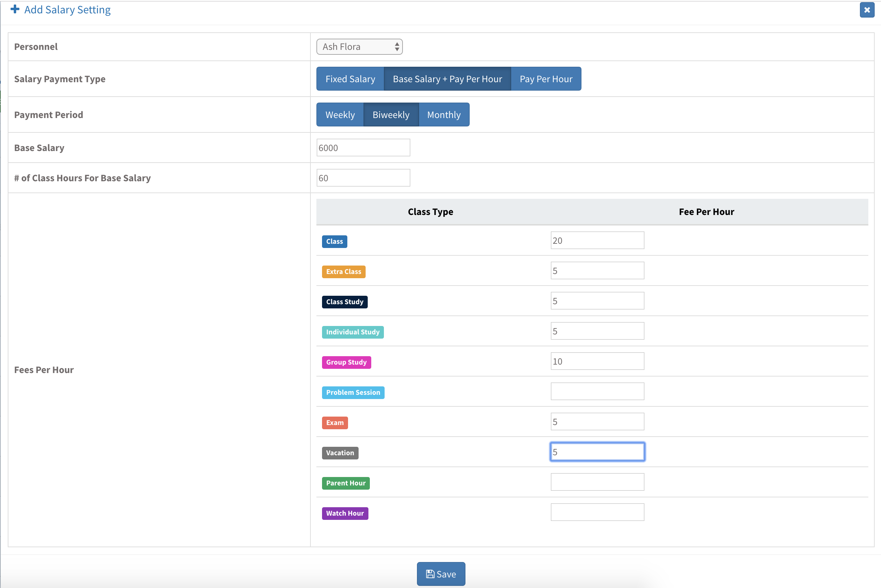Click the Parent Hour fee input field
Viewport: 881px width, 588px height.
597,482
